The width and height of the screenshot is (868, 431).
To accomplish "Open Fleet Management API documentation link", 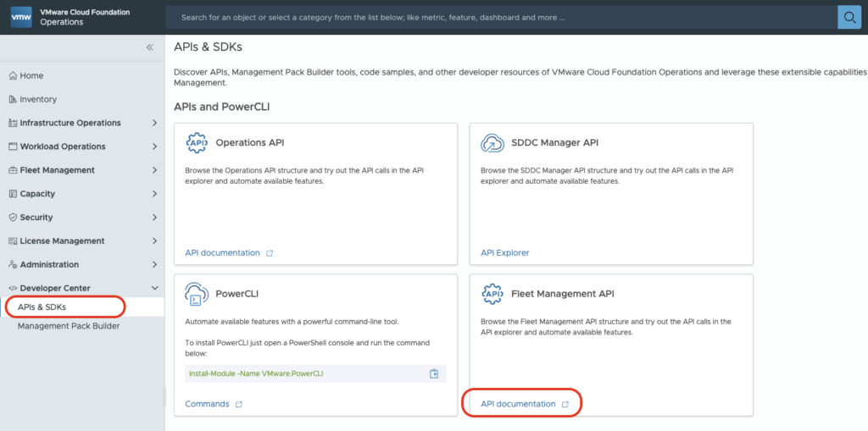I will pos(518,405).
